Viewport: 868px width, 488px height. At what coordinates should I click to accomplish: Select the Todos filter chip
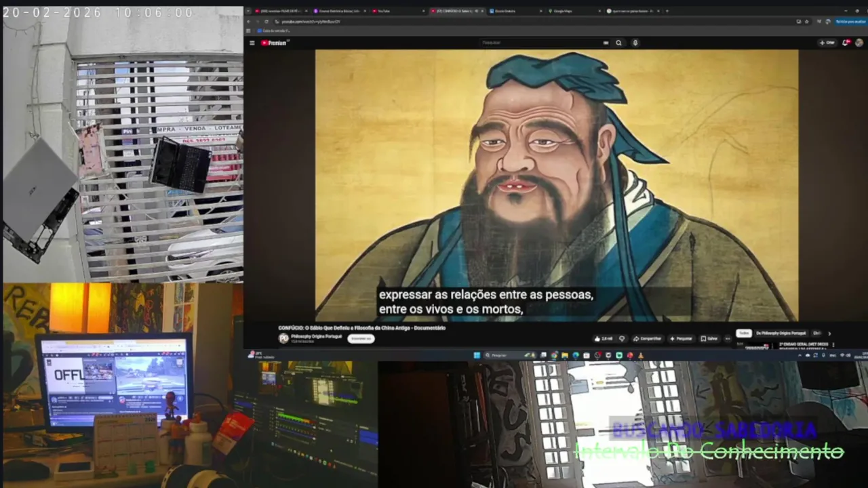[x=744, y=333]
